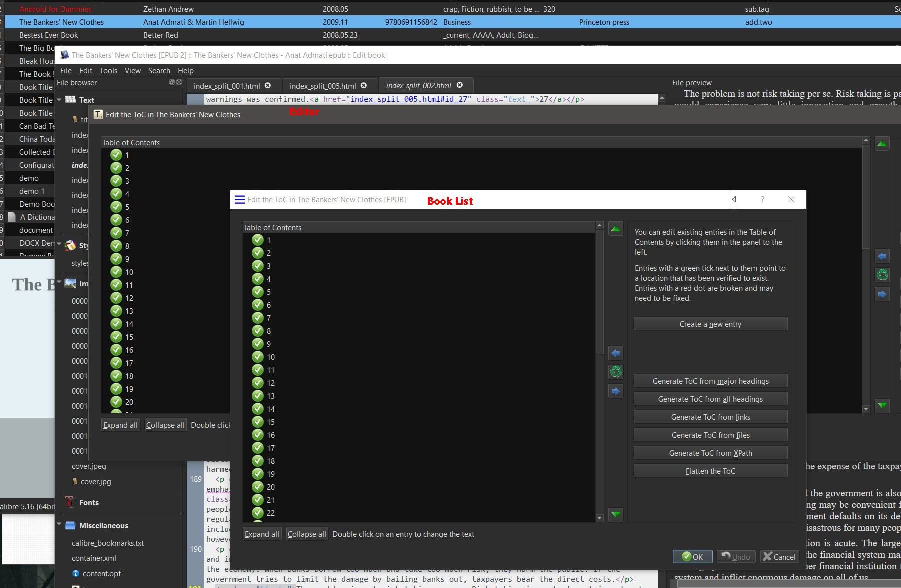Click the EPUB ToC list vertical scrollbar handle
Viewport: 901px width, 588px height.
(x=600, y=292)
